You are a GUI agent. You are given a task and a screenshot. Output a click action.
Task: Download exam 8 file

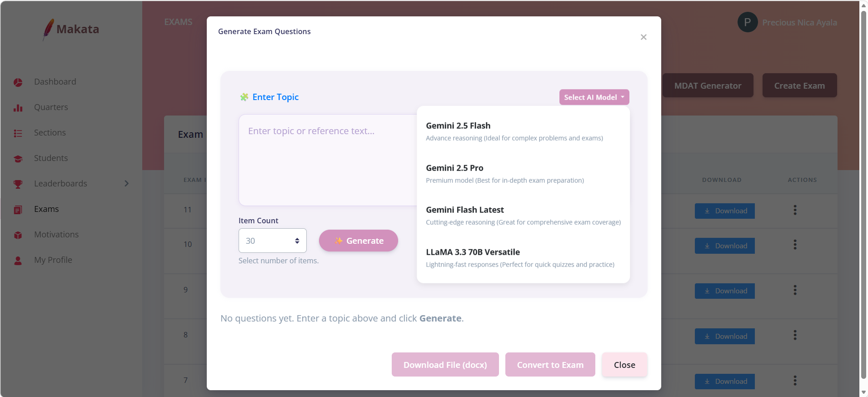tap(725, 337)
